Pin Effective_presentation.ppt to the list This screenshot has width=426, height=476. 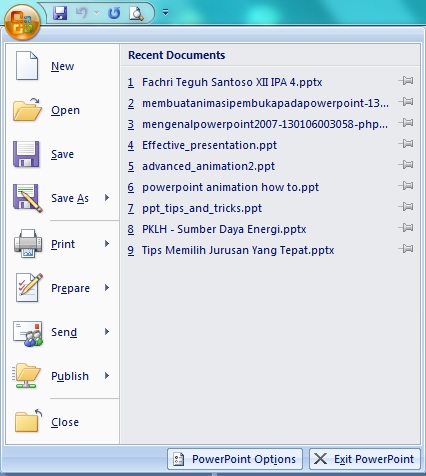[x=406, y=144]
